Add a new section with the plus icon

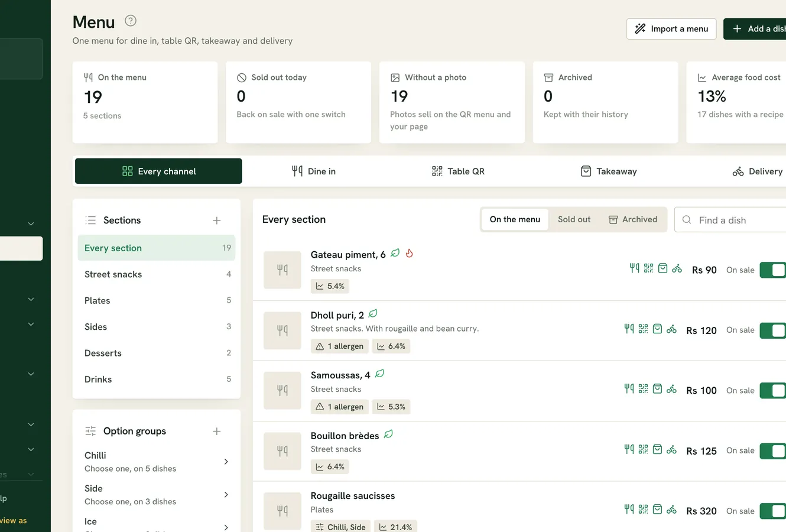point(217,220)
